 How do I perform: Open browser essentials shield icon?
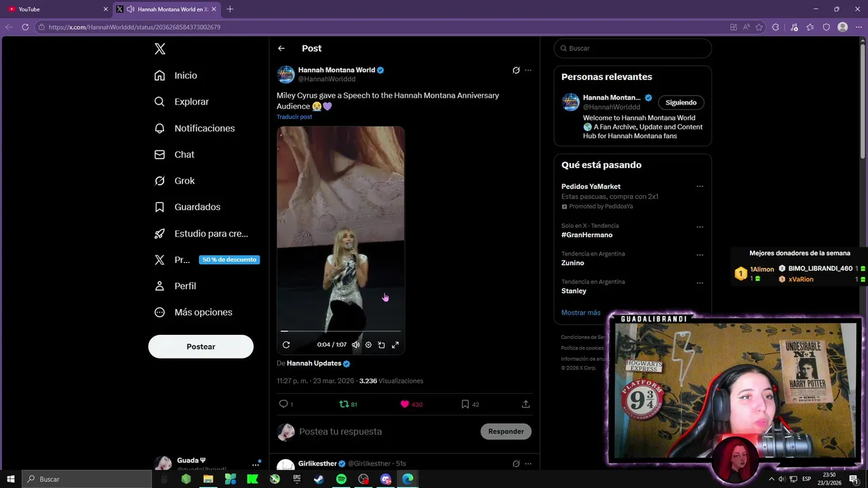[x=826, y=27]
